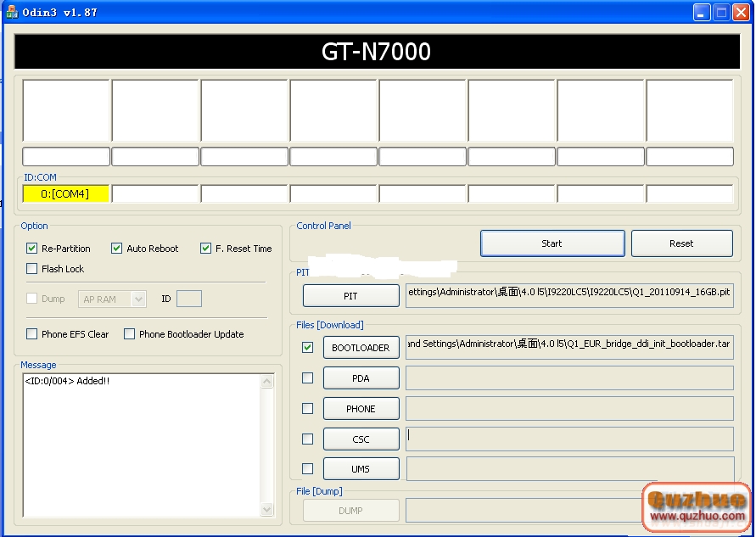The height and width of the screenshot is (537, 756).
Task: Click the GT-N7000 banner
Action: (x=377, y=52)
